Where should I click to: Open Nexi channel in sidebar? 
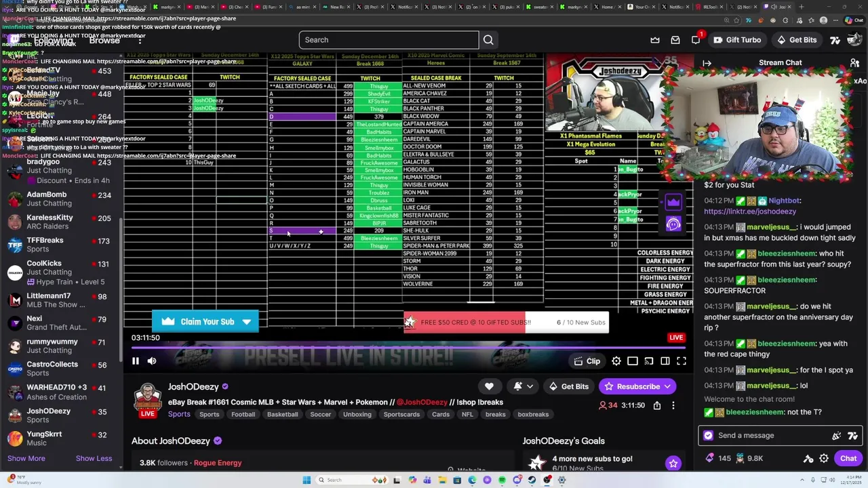[61, 323]
